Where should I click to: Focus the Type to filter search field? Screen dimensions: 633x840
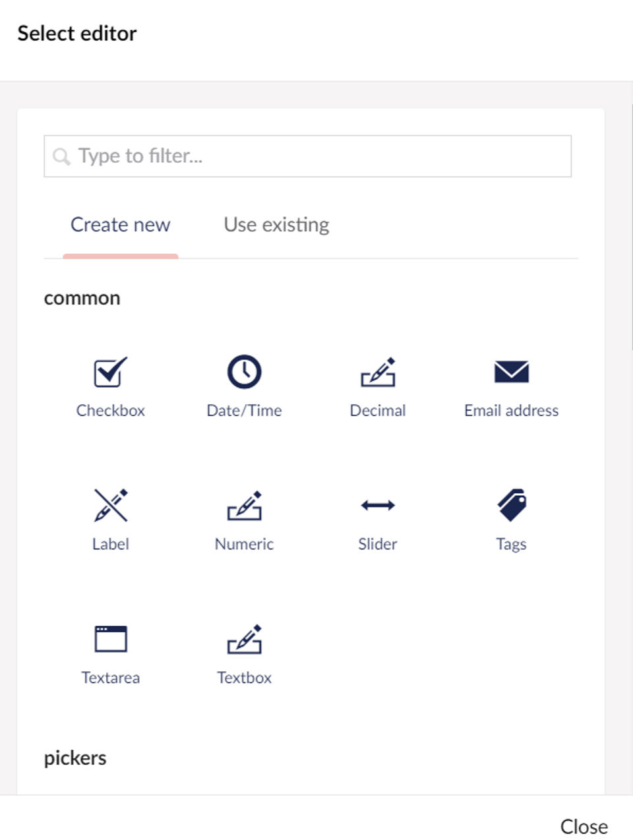tap(316, 156)
